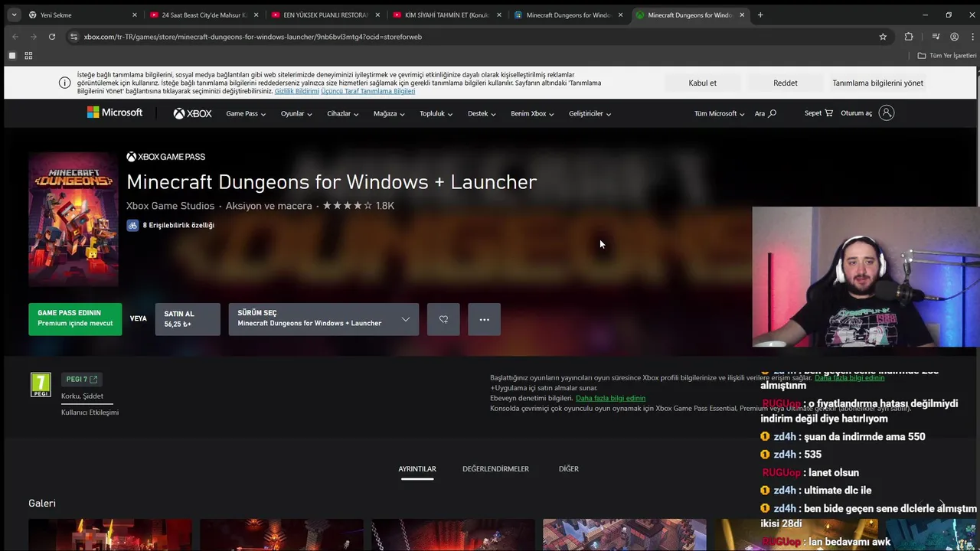Screen dimensions: 980x551
Task: Click Daha fazla bilgi edinin under Ebeveyn denetimi
Action: tap(610, 398)
